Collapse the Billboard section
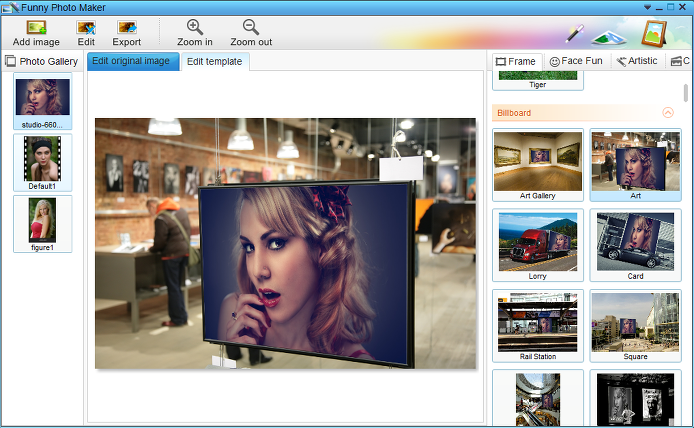The image size is (694, 428). [x=668, y=112]
